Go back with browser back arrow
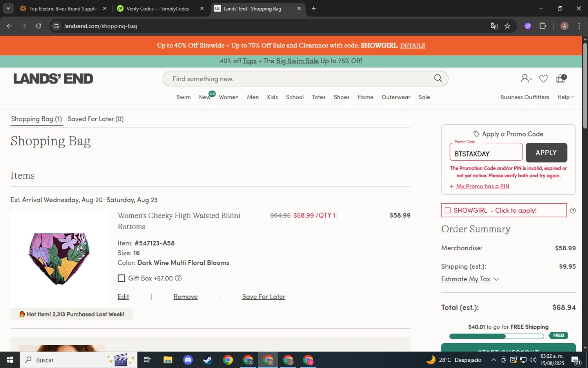Image resolution: width=588 pixels, height=368 pixels. 9,26
